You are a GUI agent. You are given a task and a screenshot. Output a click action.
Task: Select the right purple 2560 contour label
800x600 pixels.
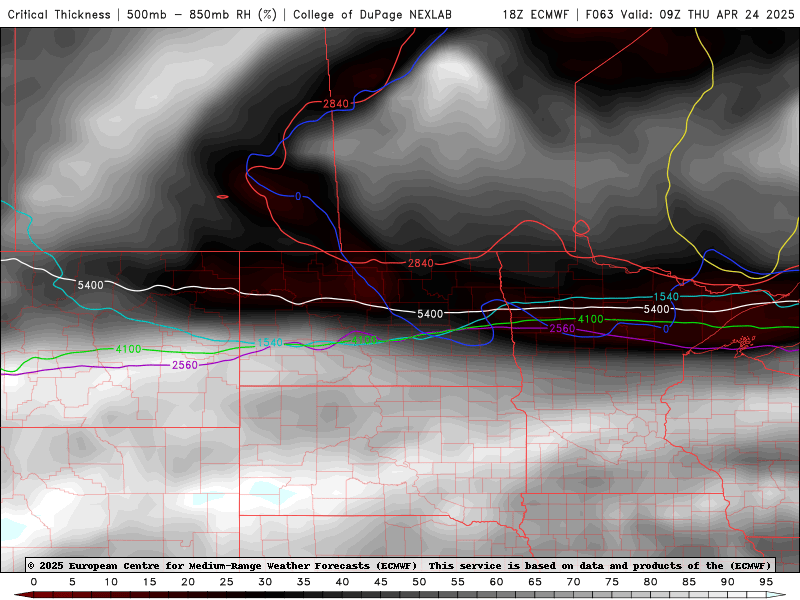click(562, 329)
